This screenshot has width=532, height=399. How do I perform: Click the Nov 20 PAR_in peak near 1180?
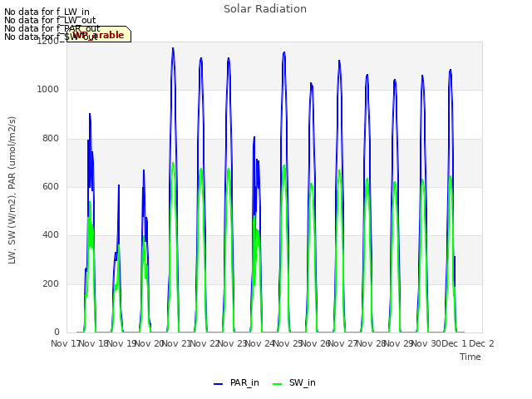point(173,48)
